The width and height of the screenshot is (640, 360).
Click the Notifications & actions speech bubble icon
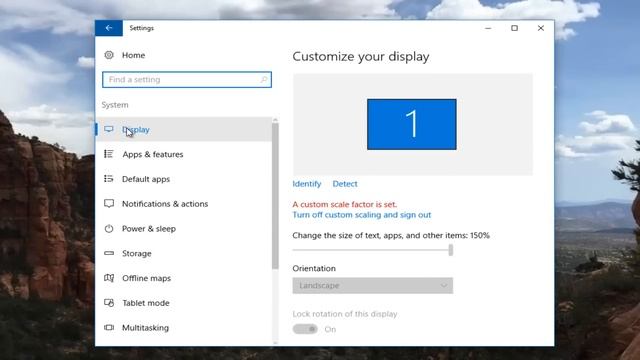pyautogui.click(x=109, y=203)
